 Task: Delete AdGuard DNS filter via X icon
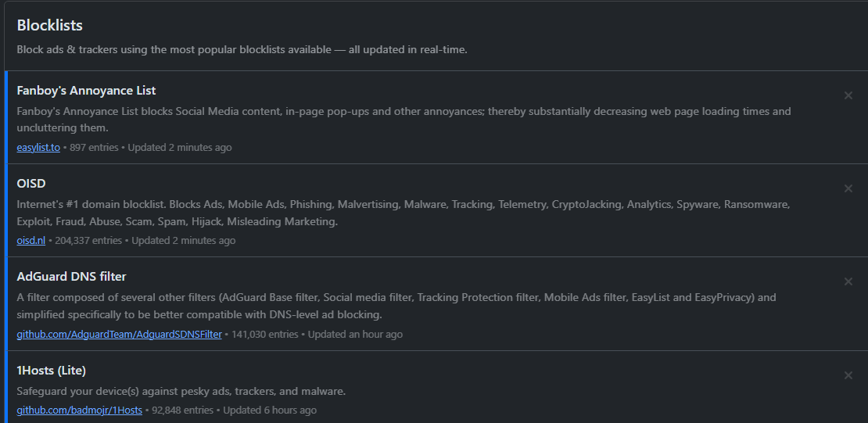(848, 281)
